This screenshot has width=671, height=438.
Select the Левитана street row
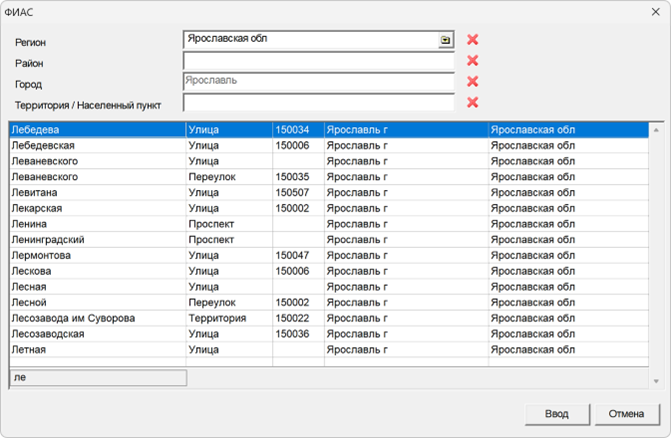(x=96, y=193)
